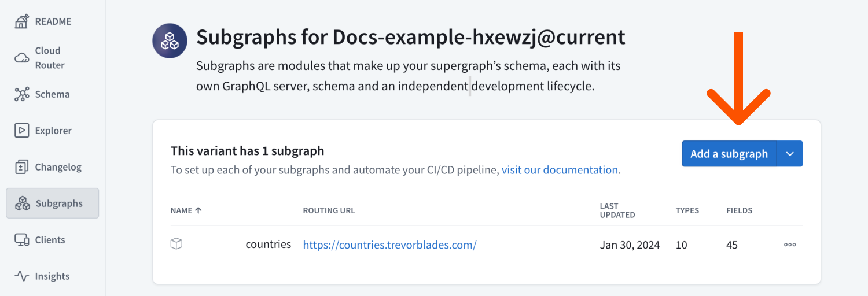Click the Schema graph icon

(x=22, y=94)
